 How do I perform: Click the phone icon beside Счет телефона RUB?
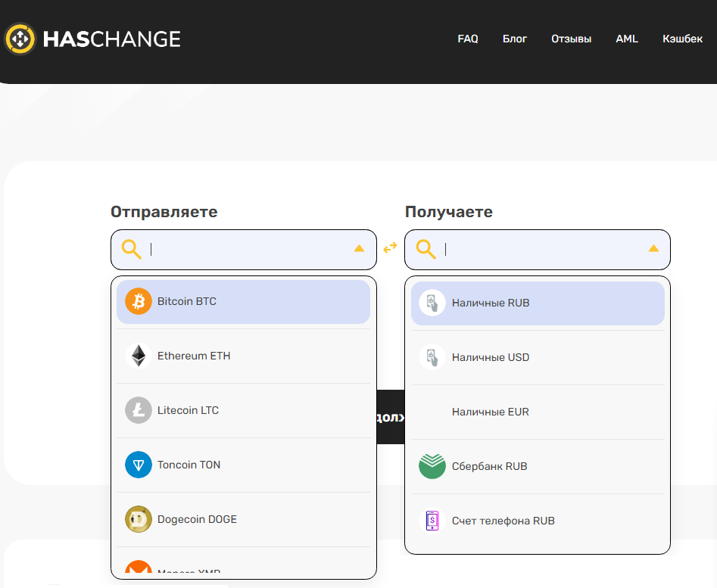click(x=432, y=521)
